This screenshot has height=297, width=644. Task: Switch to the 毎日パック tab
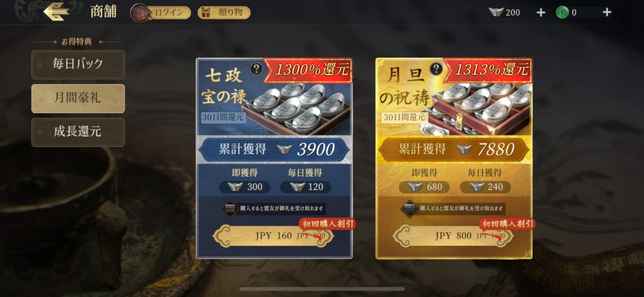pos(78,65)
